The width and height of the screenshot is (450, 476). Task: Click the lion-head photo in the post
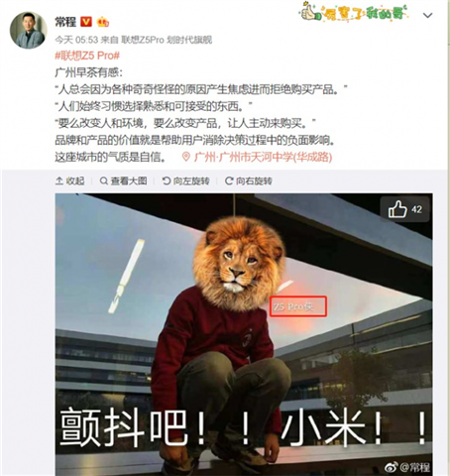pos(244,334)
